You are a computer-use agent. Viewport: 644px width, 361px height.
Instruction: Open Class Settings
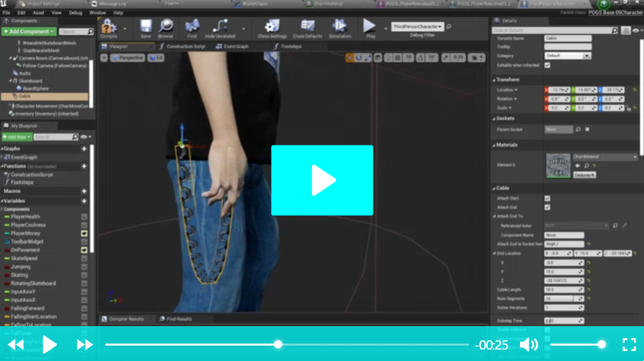pos(272,29)
